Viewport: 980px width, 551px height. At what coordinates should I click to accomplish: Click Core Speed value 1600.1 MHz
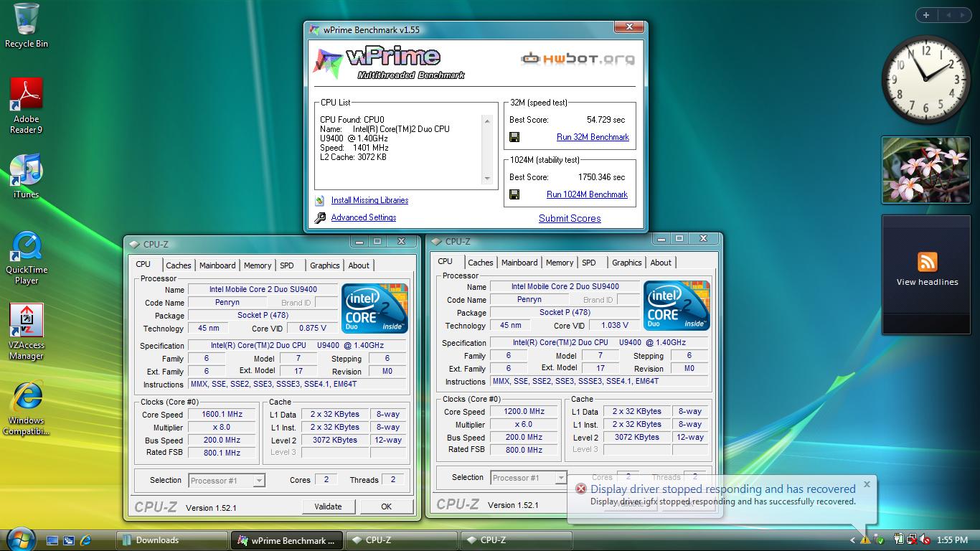click(x=222, y=415)
